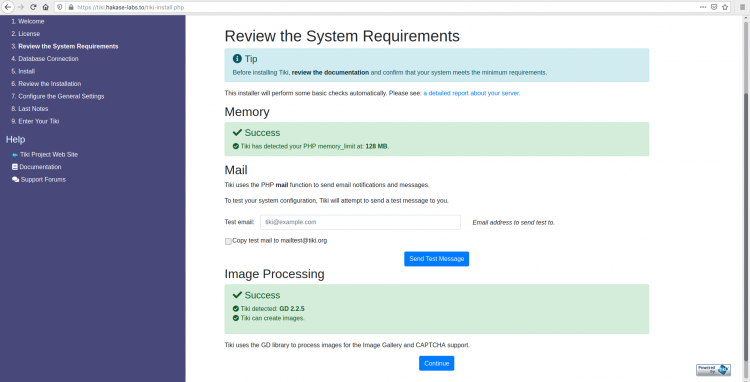
Task: Click the Powered by Tiki badge
Action: [713, 370]
